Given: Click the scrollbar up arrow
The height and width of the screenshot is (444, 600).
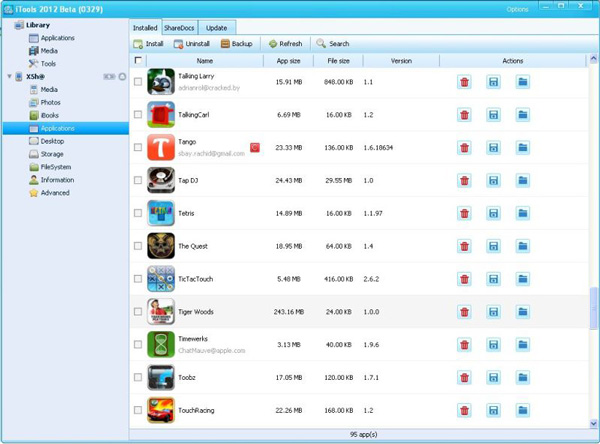Looking at the screenshot, I should click(593, 59).
